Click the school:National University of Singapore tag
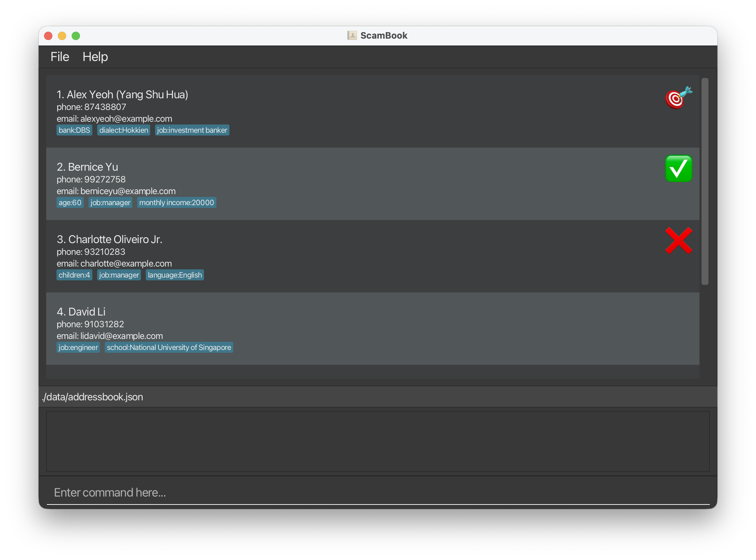The image size is (756, 560). [x=169, y=348]
